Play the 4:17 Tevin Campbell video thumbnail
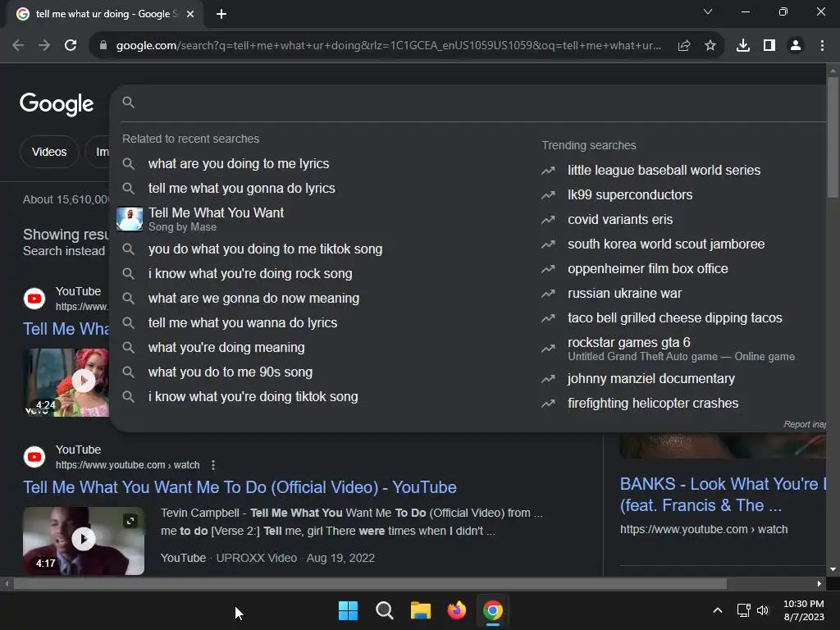Viewport: 840px width, 630px height. (x=84, y=541)
